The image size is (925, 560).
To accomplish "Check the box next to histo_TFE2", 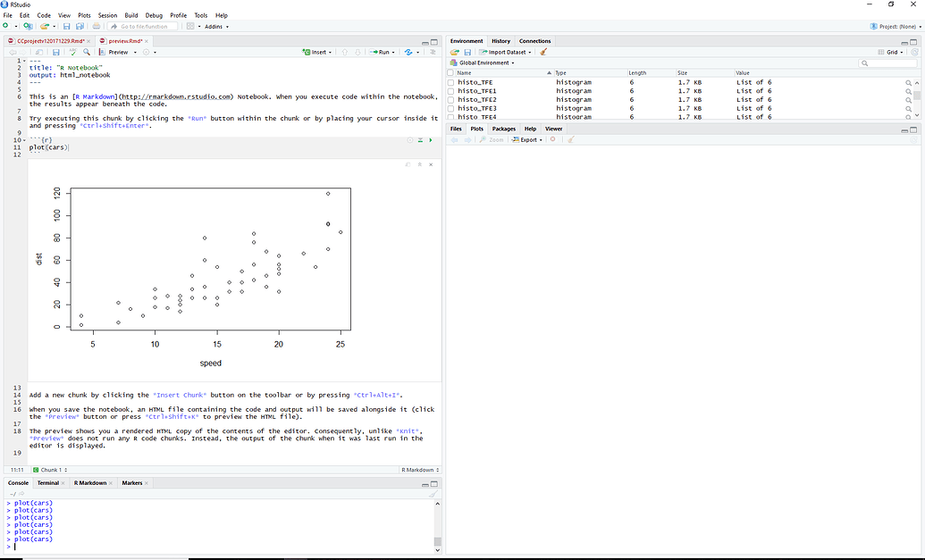I will pyautogui.click(x=450, y=100).
